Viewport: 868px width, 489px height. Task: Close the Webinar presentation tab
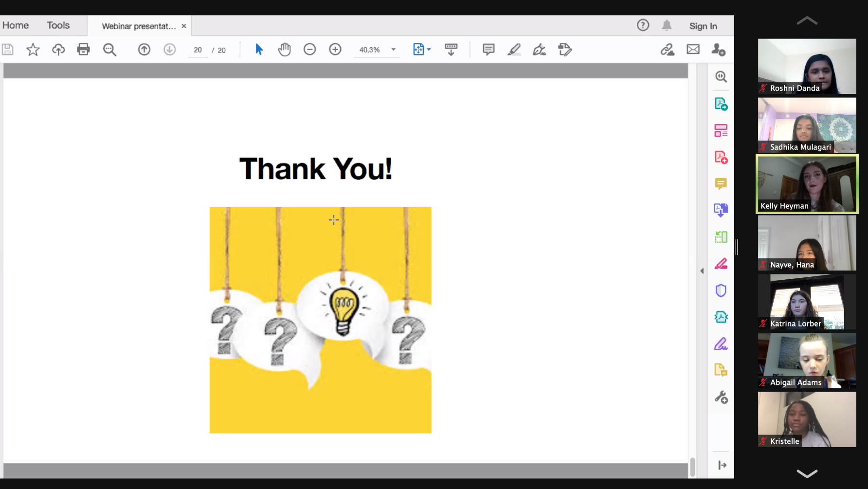pos(184,26)
